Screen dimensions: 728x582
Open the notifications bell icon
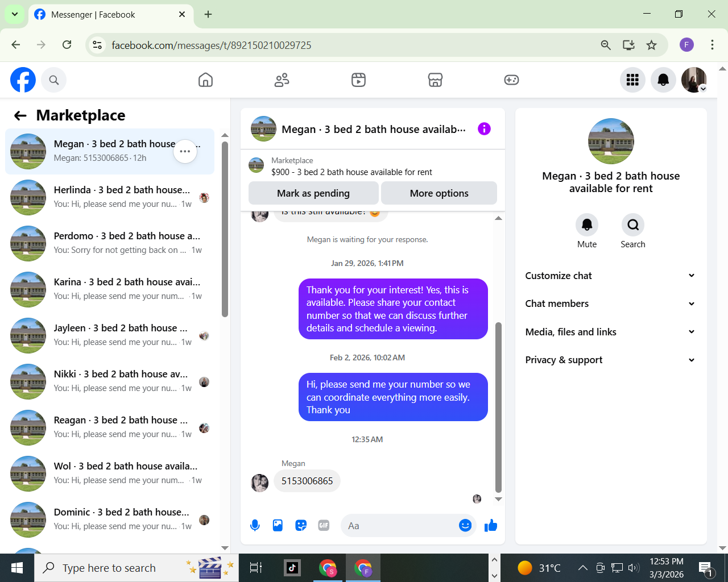coord(663,80)
